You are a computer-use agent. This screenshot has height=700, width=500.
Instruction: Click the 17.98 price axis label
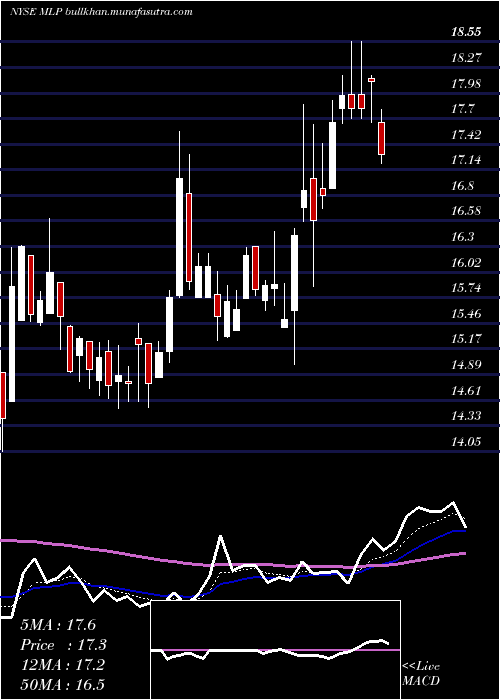click(466, 83)
